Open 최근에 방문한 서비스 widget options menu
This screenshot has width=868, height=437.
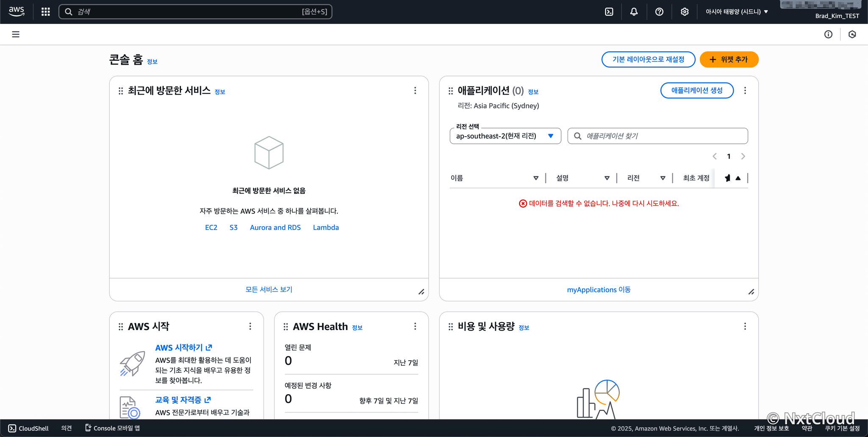coord(415,90)
